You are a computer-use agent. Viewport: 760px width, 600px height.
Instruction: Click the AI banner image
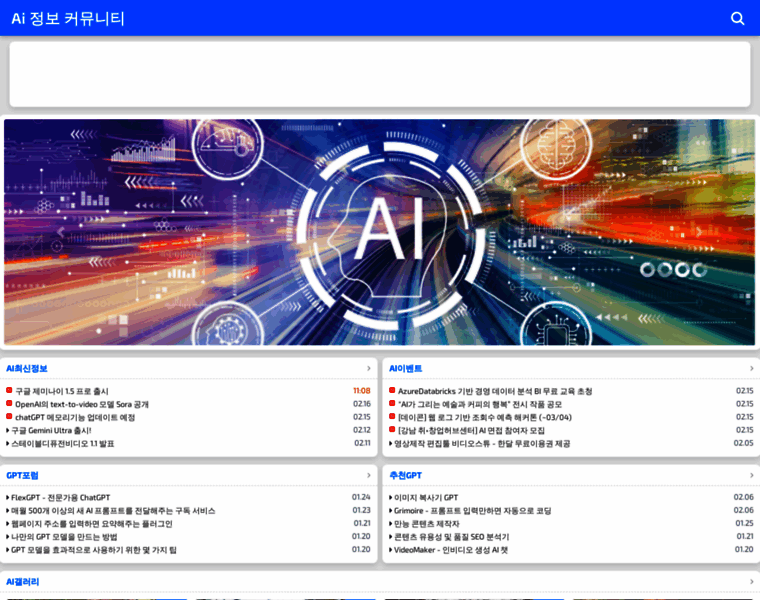coord(380,232)
